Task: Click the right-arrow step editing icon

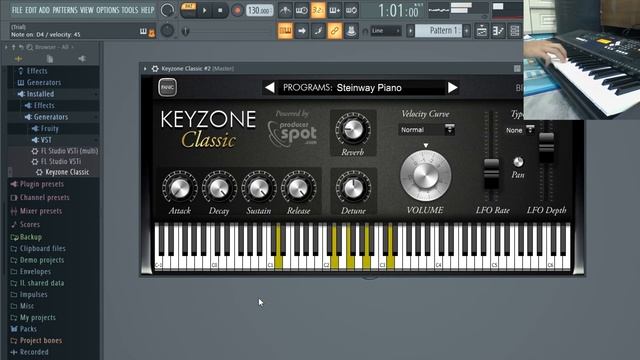Action: [302, 31]
